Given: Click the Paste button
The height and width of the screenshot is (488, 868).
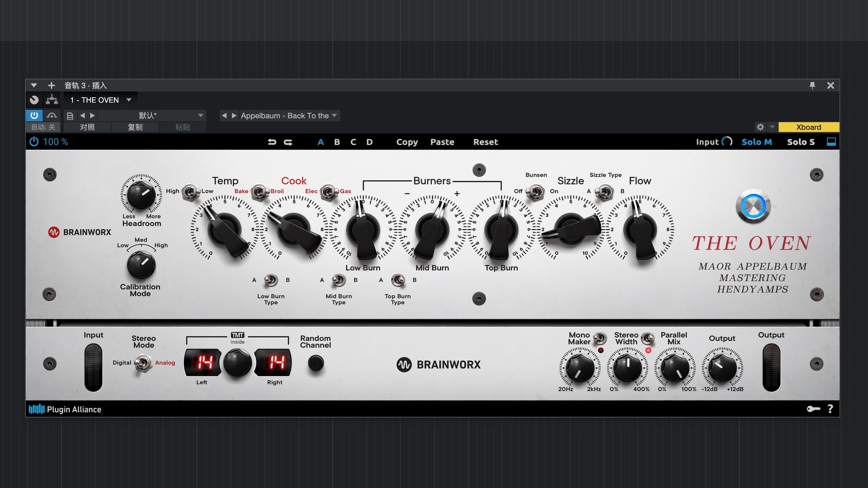Looking at the screenshot, I should 442,142.
